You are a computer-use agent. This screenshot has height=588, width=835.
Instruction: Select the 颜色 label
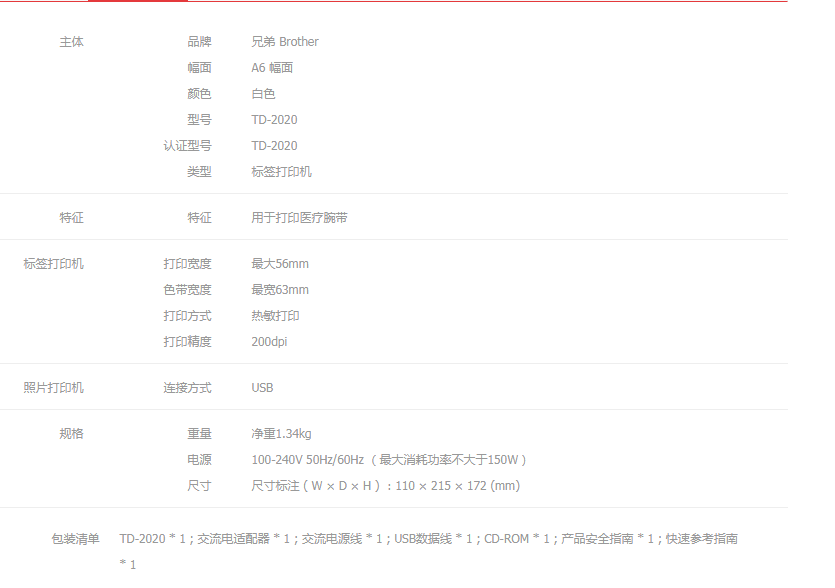pos(199,94)
